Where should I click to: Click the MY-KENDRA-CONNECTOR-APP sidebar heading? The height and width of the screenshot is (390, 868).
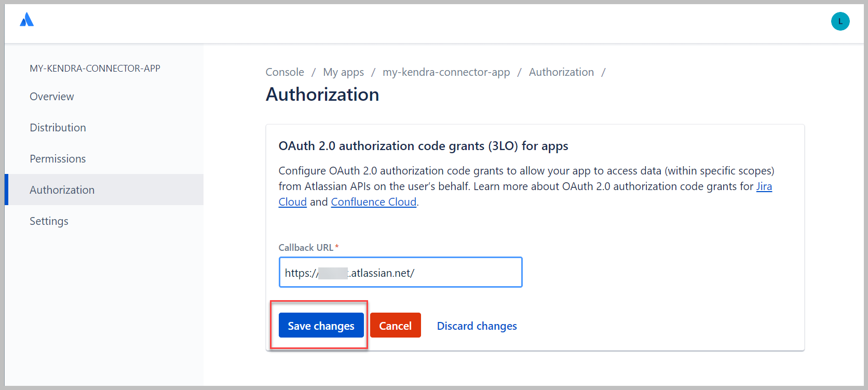tap(95, 69)
